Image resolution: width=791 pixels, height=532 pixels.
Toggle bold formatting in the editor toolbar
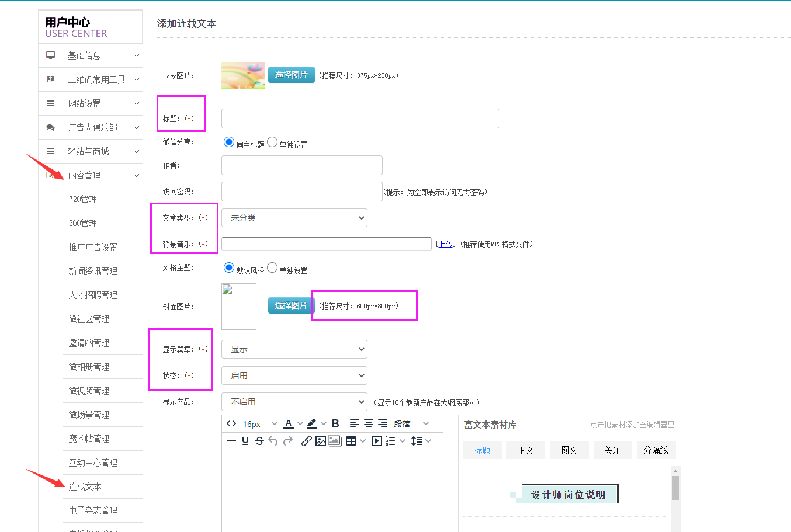(335, 423)
